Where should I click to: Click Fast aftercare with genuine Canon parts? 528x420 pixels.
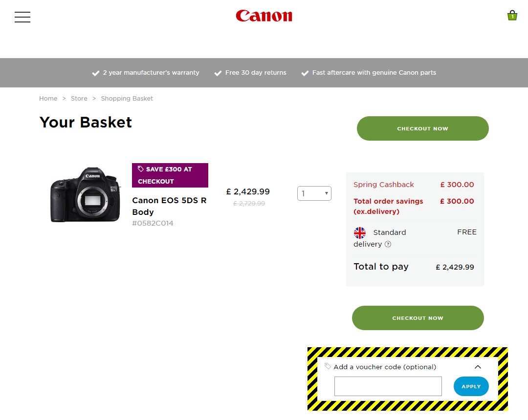pos(374,73)
